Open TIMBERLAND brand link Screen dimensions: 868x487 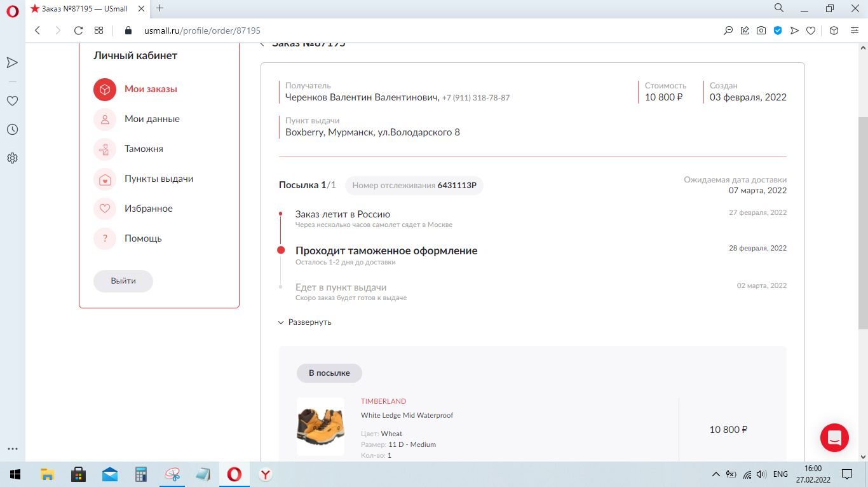point(384,401)
